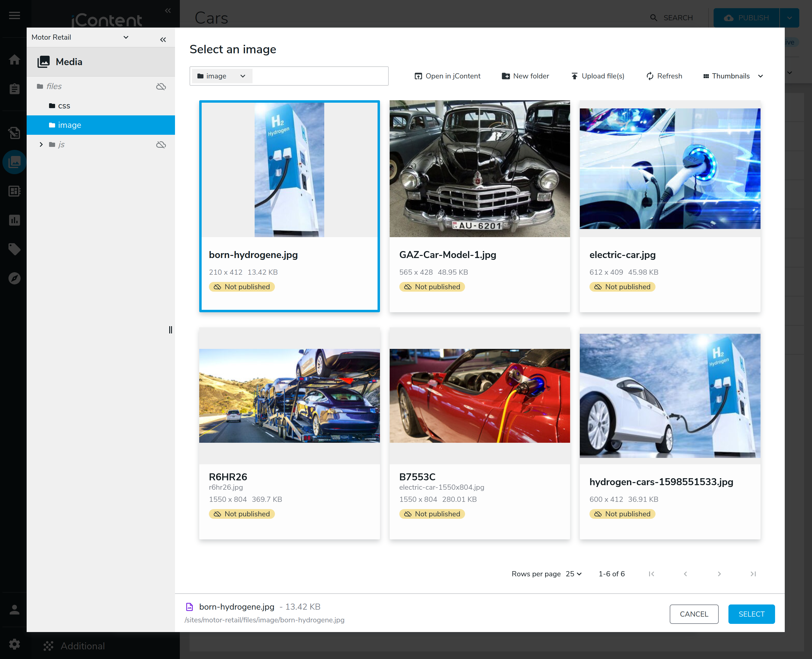Select the css folder in the tree
Image resolution: width=812 pixels, height=659 pixels.
point(64,106)
